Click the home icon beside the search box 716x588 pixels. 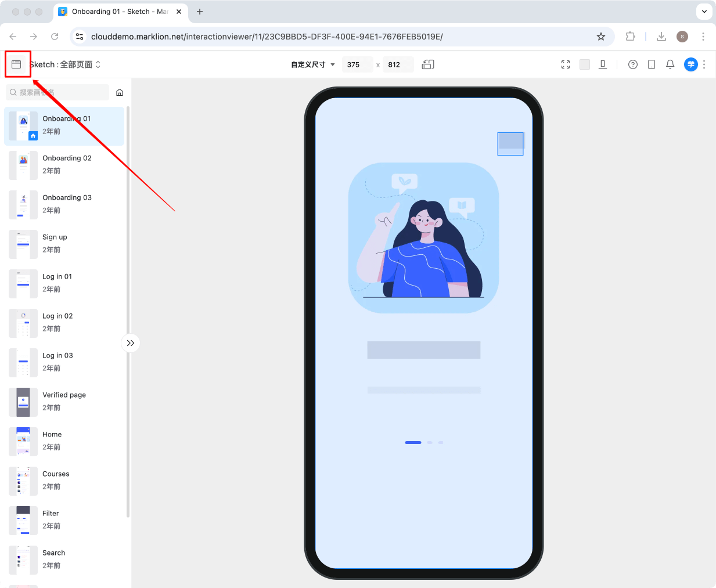120,92
